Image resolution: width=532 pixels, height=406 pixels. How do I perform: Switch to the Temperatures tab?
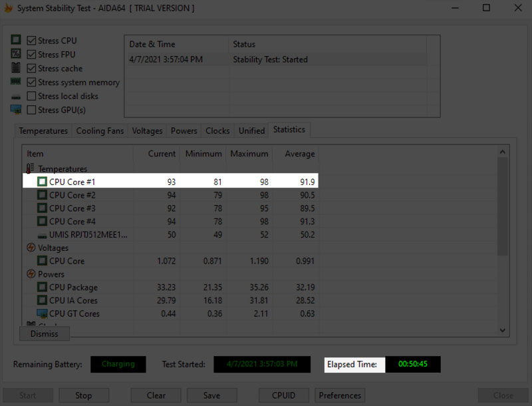[x=43, y=130]
